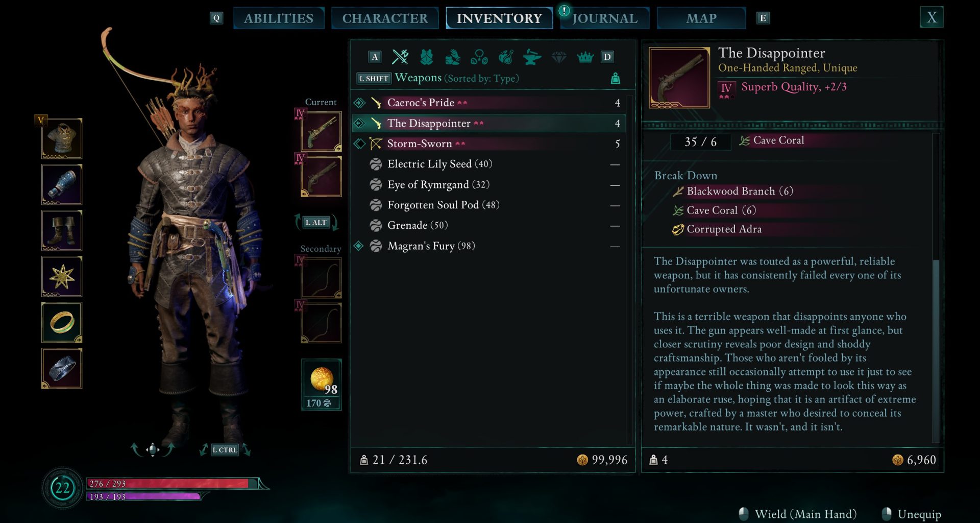Open the gems category diamond icon
Viewport: 980px width, 523px height.
click(x=559, y=57)
